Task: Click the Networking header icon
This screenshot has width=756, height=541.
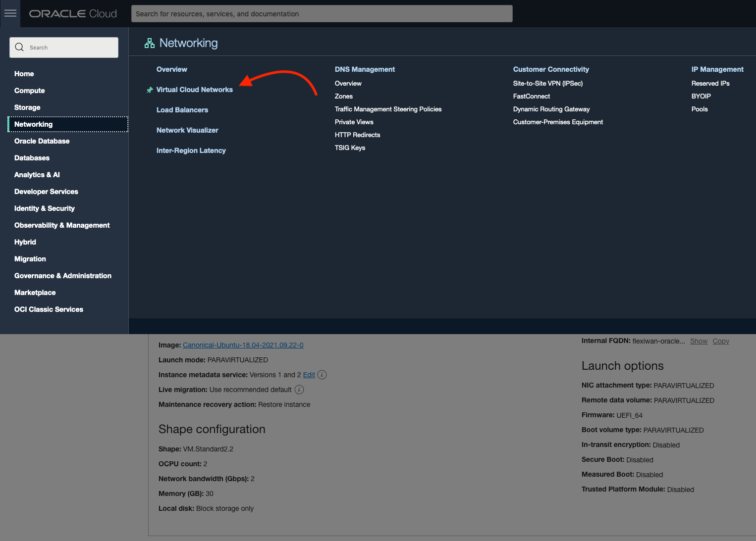Action: tap(150, 44)
